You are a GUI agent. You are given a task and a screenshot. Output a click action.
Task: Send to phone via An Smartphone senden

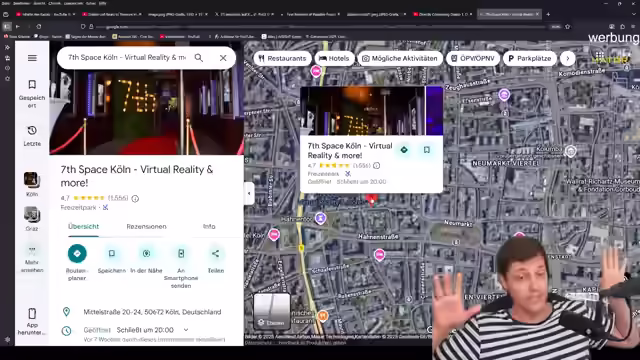point(181,253)
